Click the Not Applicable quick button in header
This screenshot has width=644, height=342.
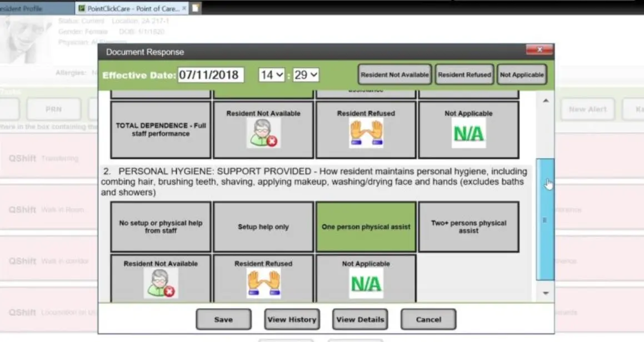pos(521,74)
